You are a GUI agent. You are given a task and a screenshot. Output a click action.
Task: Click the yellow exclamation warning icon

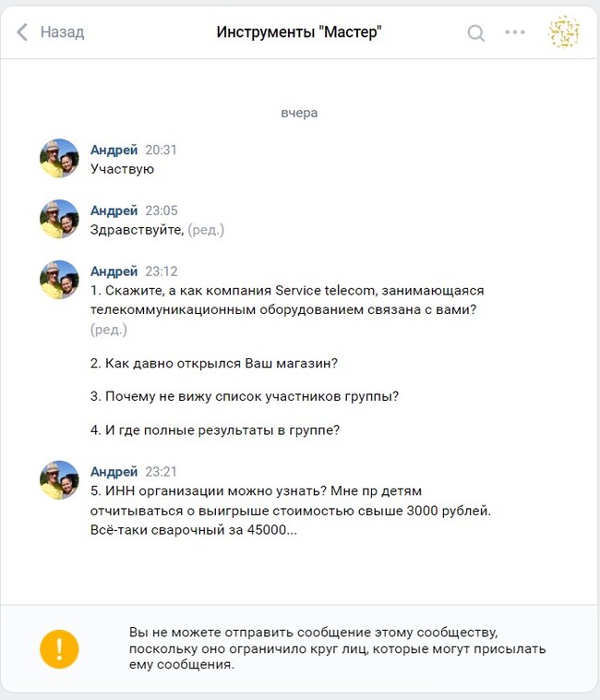coord(59,648)
